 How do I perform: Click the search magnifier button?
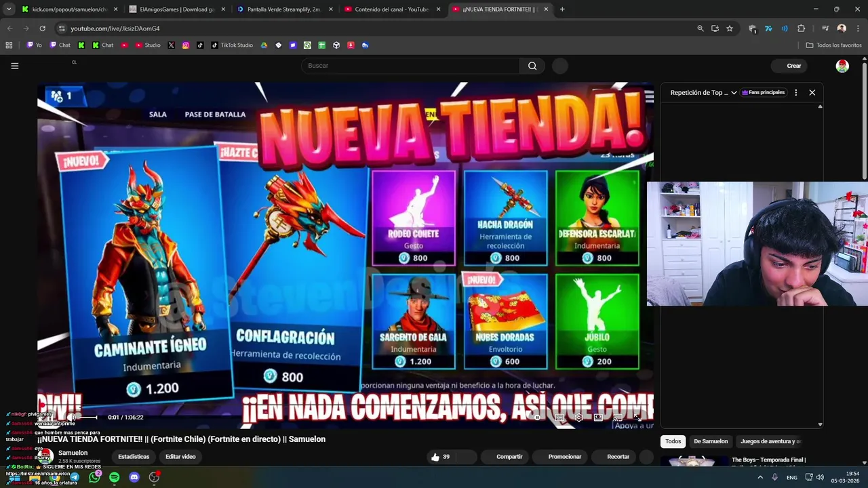tap(532, 66)
